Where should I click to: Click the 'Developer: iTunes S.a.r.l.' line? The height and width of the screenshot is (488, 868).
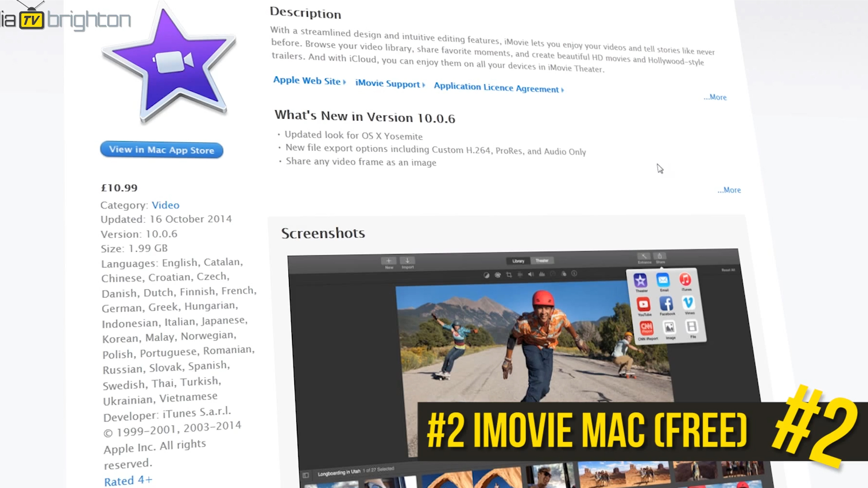click(x=167, y=414)
